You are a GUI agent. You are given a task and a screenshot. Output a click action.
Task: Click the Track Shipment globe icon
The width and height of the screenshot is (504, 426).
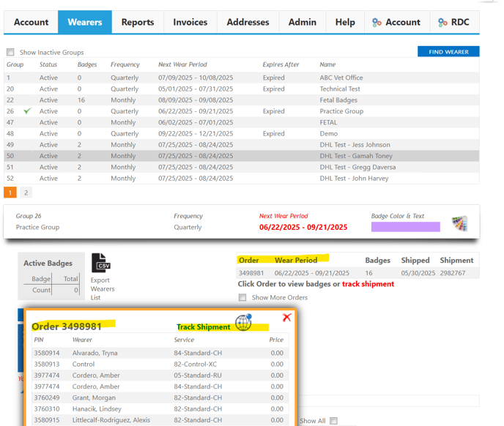coord(243,322)
